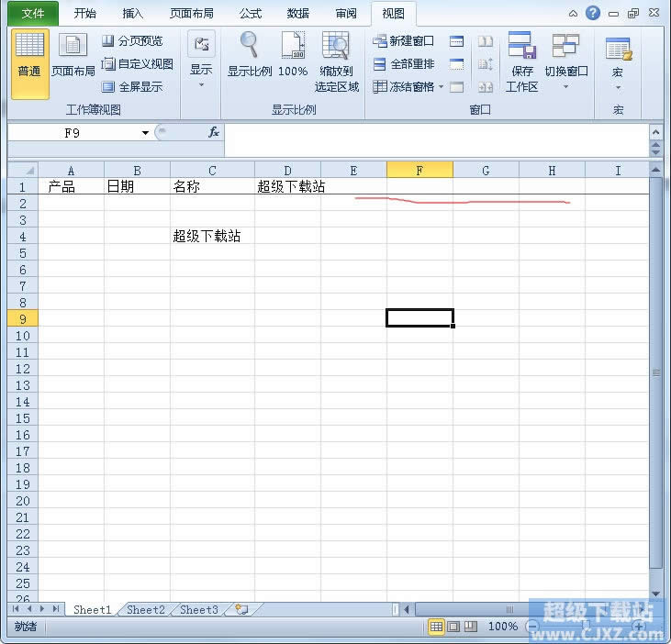Expand the formula bar

(x=655, y=133)
